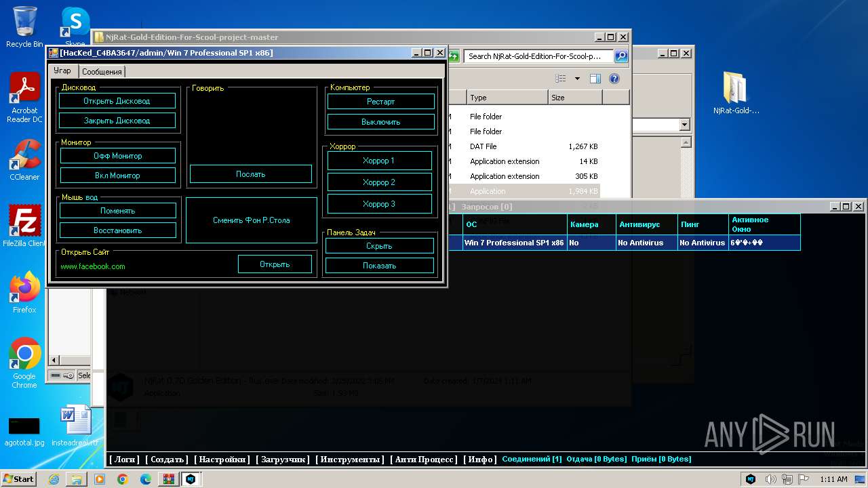Click Explorer refresh address button
This screenshot has width=868, height=488.
[454, 56]
